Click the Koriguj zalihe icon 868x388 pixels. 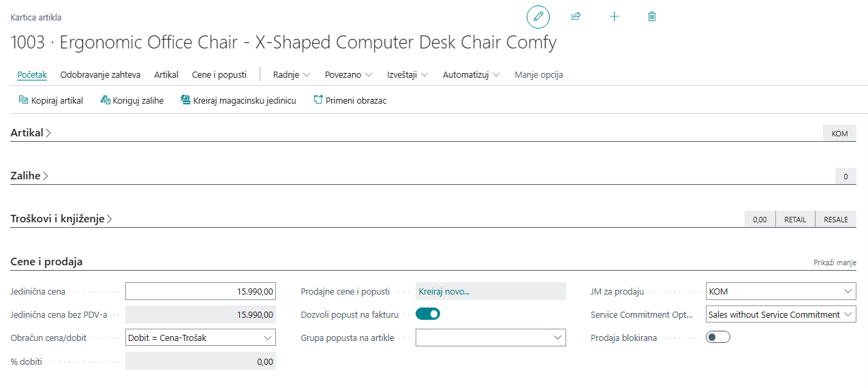[x=105, y=100]
